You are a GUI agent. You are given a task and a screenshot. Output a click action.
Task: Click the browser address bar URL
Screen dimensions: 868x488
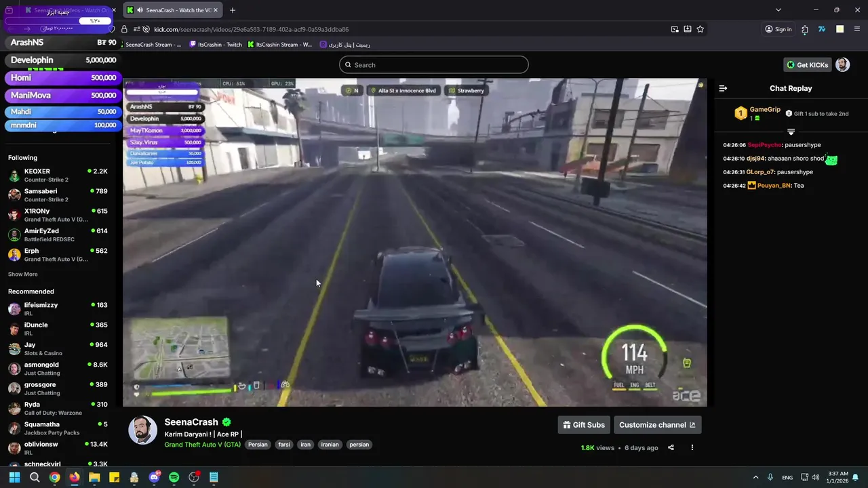[251, 29]
